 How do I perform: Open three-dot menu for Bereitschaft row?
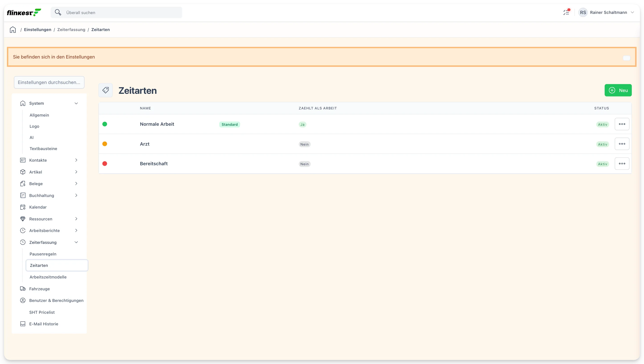622,163
